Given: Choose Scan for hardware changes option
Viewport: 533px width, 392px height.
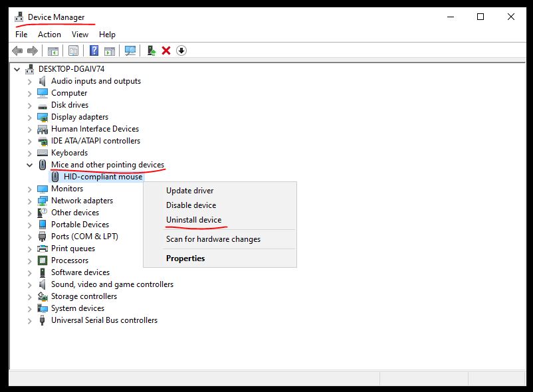Looking at the screenshot, I should (220, 239).
